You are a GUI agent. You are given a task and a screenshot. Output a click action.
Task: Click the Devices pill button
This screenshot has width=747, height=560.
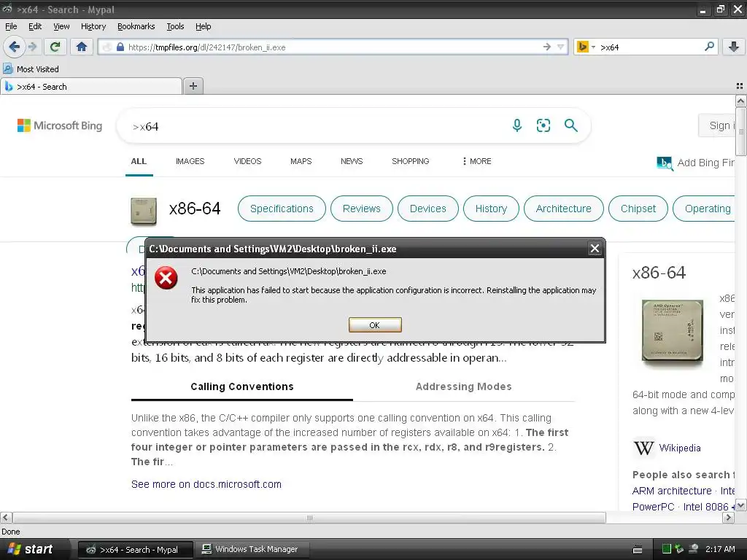coord(427,209)
